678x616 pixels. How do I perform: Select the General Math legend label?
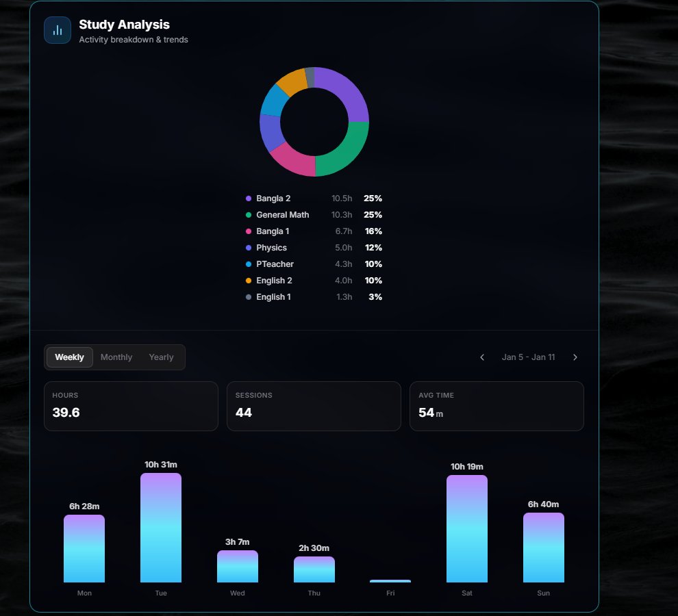(x=283, y=215)
